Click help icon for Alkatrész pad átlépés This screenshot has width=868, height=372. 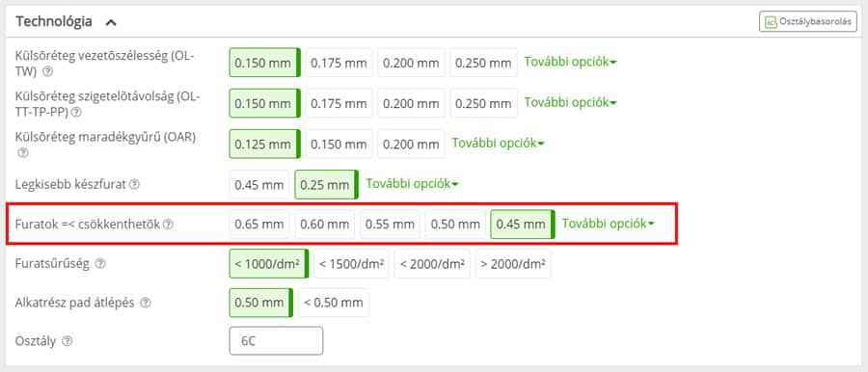click(x=145, y=303)
